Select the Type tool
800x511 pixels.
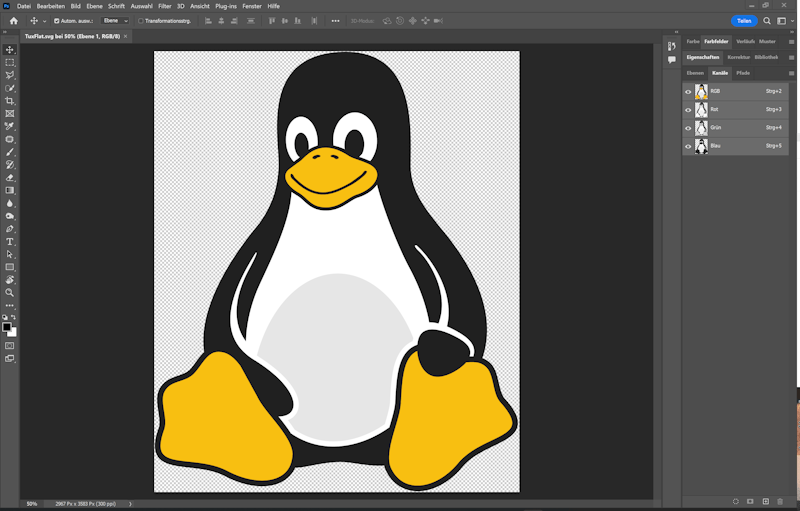click(x=10, y=242)
